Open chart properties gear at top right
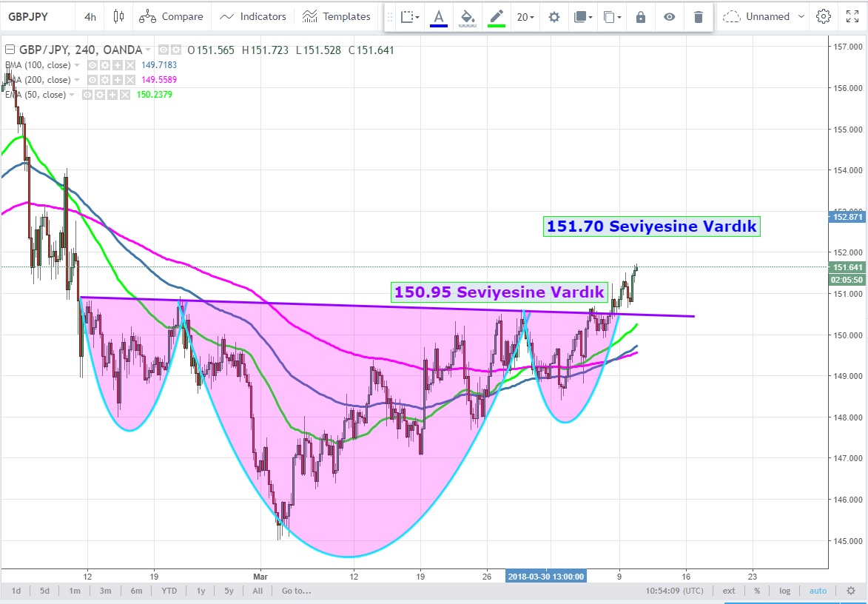 (823, 16)
